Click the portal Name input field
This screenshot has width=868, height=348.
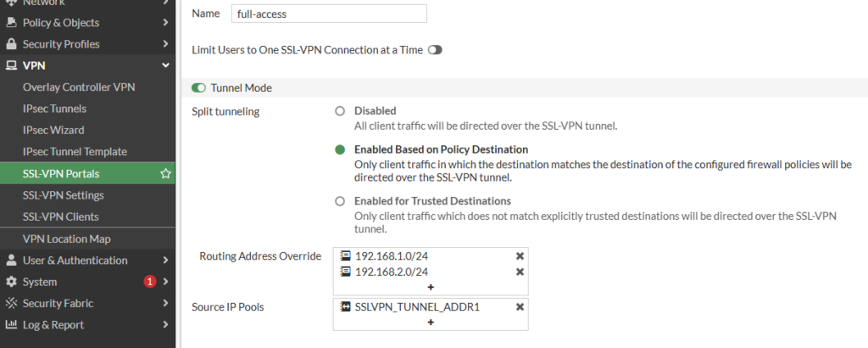tap(329, 14)
